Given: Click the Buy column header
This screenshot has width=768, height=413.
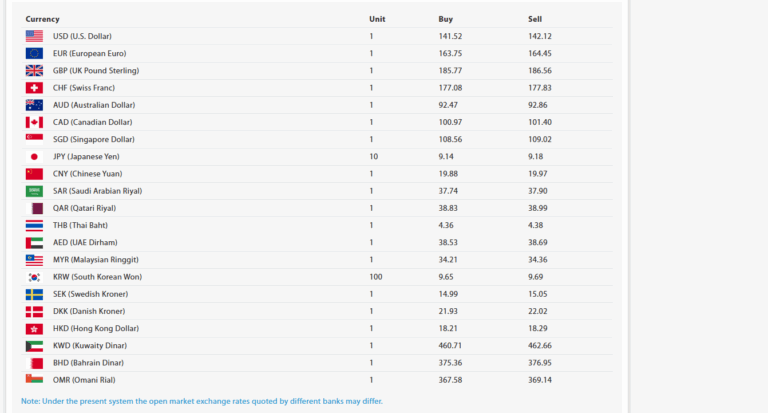Looking at the screenshot, I should [x=445, y=19].
